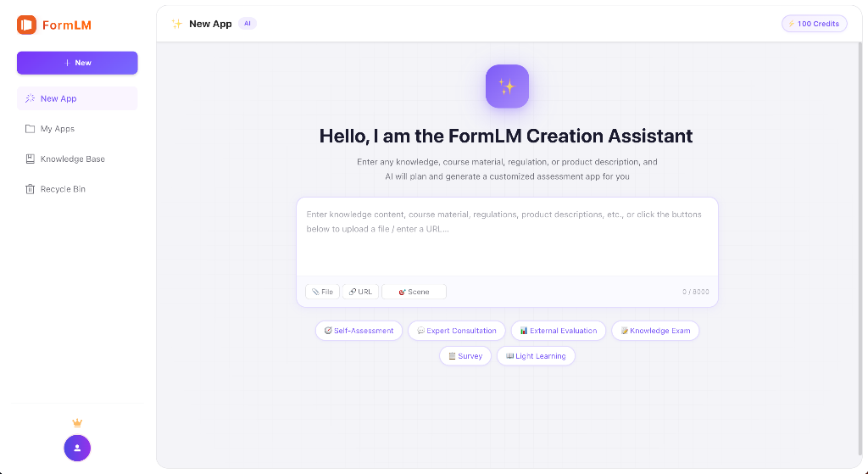Open the 100 Credits badge
Viewport: 868px width, 474px height.
tap(814, 24)
